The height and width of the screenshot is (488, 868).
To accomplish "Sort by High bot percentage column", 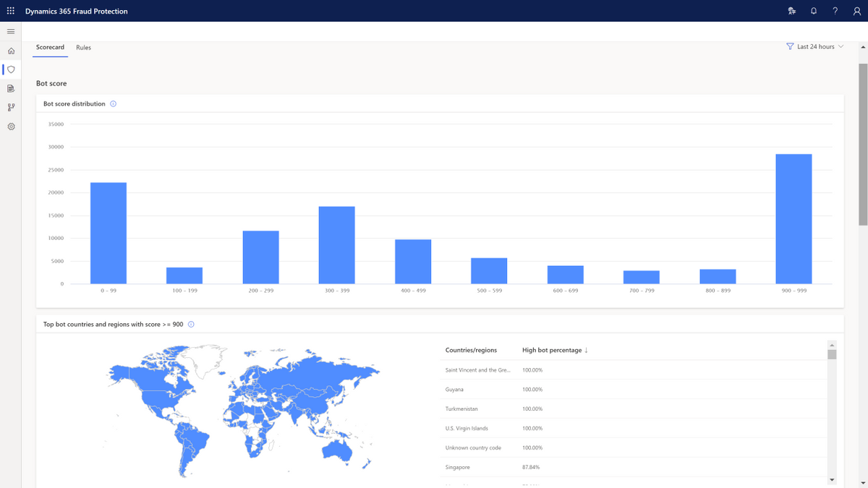I will pos(555,351).
